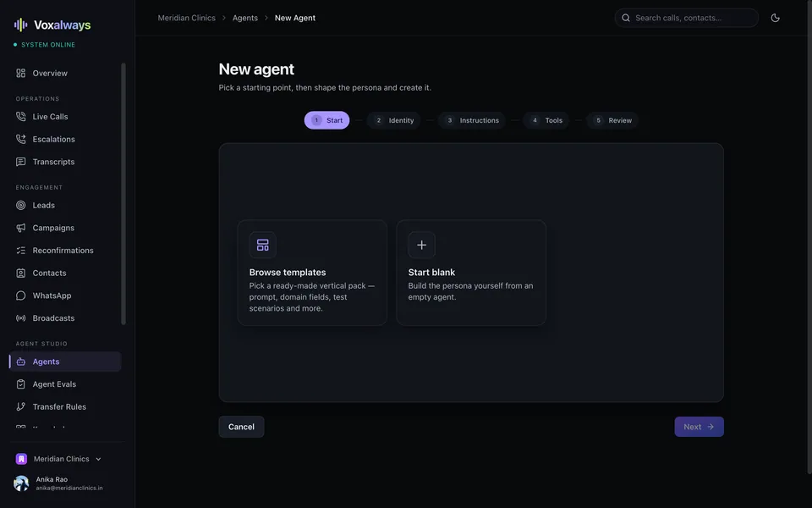Open Contacts from the sidebar
The image size is (812, 508).
coord(49,273)
